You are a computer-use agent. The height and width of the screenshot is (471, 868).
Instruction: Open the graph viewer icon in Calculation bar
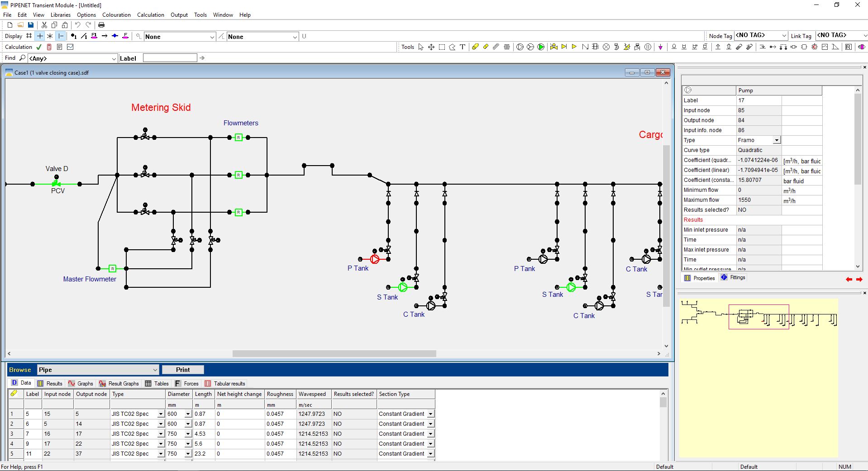coord(70,47)
